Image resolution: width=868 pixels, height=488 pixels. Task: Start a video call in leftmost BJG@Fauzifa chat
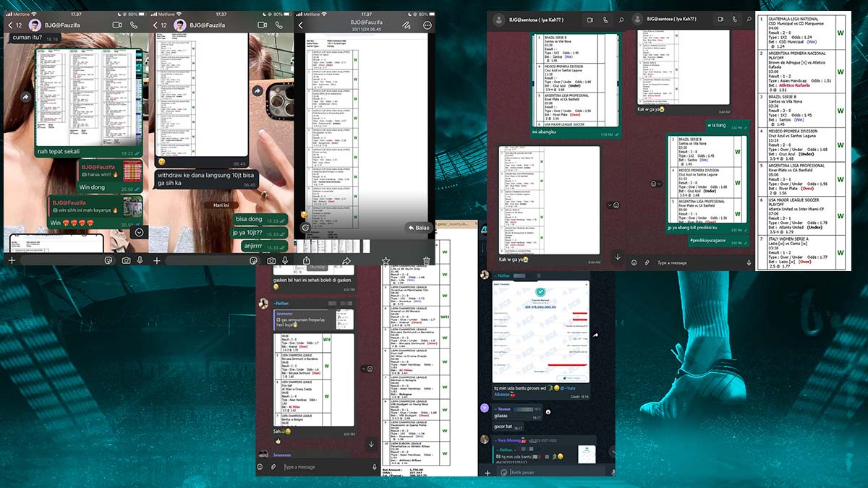117,25
